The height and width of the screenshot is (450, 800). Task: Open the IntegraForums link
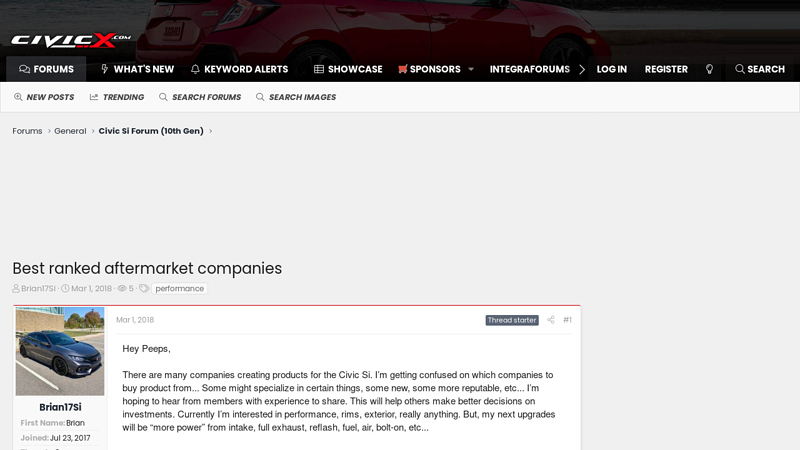530,69
